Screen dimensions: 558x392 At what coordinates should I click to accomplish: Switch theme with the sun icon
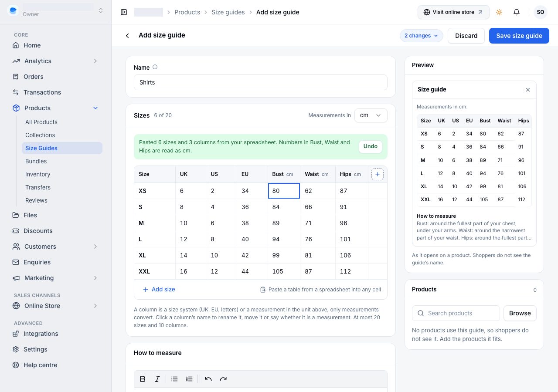point(499,12)
